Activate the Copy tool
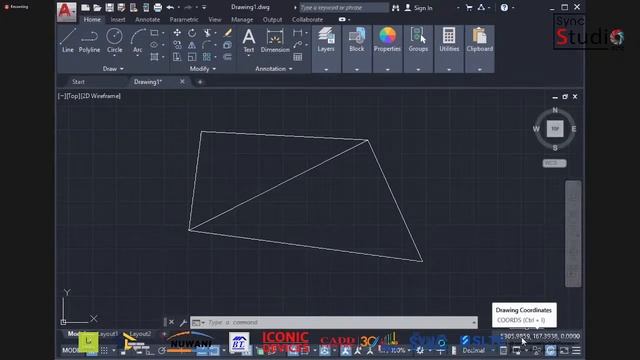 pos(177,45)
